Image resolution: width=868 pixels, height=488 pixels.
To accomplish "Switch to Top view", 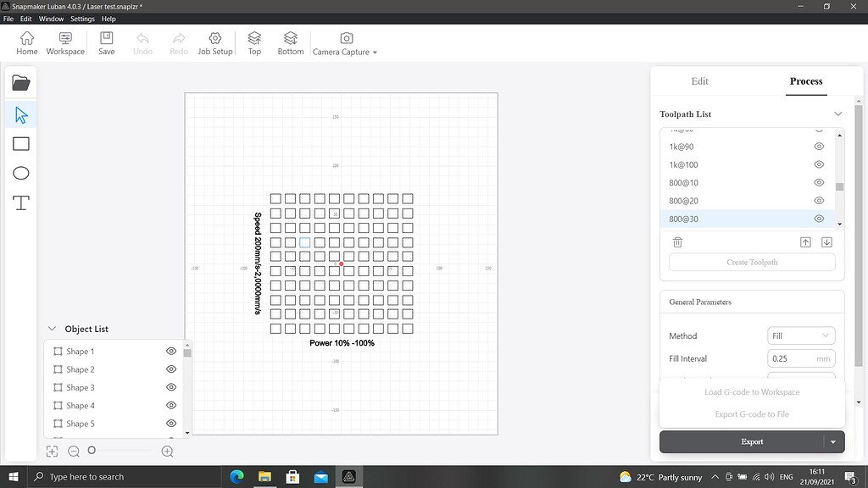I will point(253,41).
